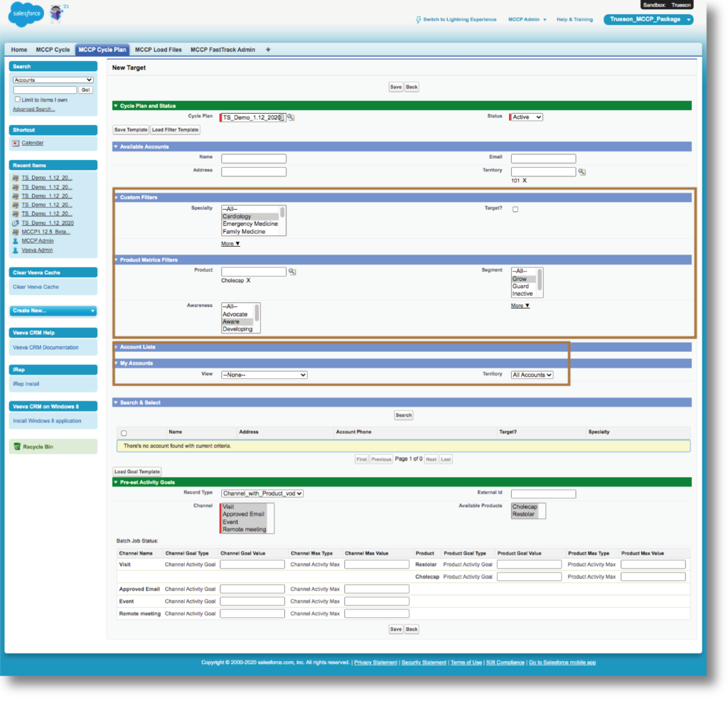Click the icon beside MCCP1.12.5 Beta recent item
728x701 pixels.
point(16,232)
